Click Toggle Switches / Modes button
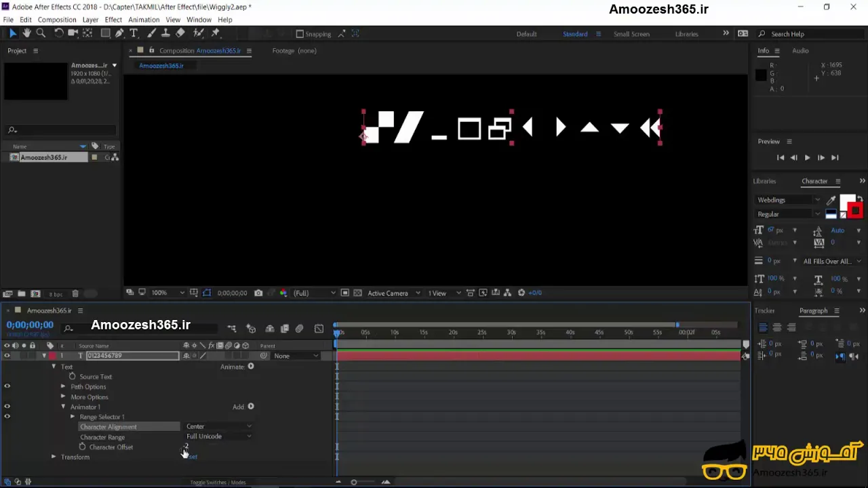 pyautogui.click(x=218, y=482)
